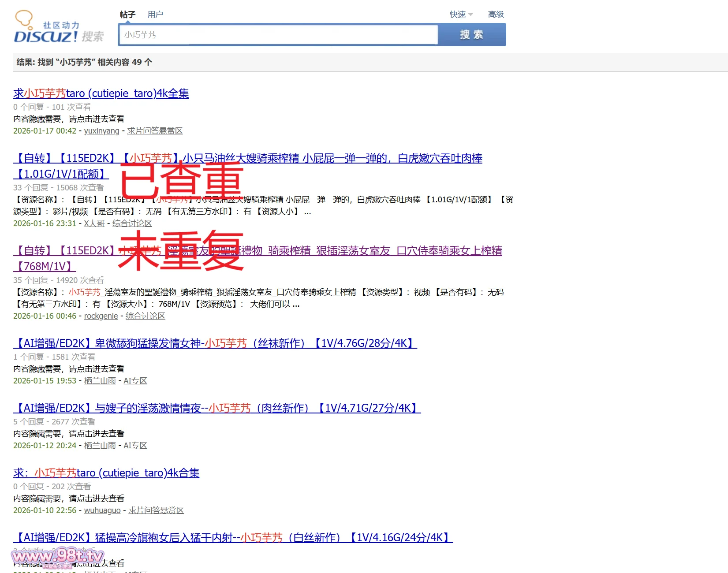Screen dimensions: 728x573
Task: Open author wuhuaguo's profile
Action: [102, 510]
